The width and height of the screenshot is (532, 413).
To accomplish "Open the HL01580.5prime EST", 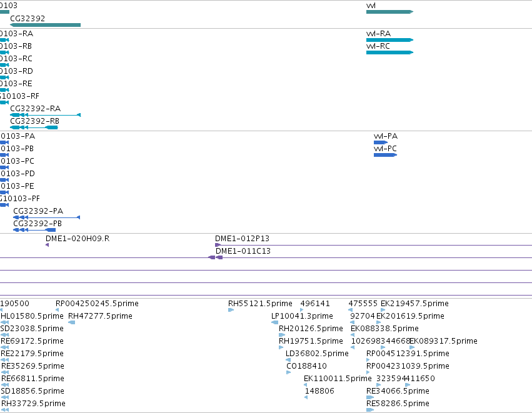I will click(x=5, y=322).
